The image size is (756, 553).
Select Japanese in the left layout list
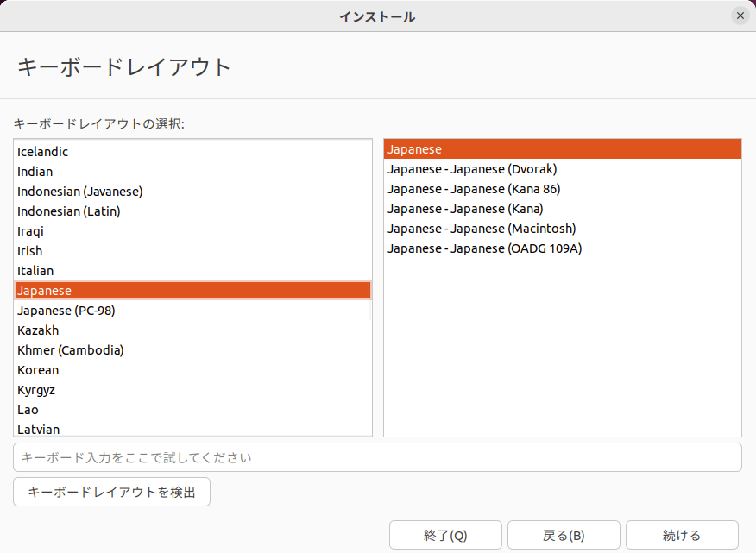(x=192, y=290)
